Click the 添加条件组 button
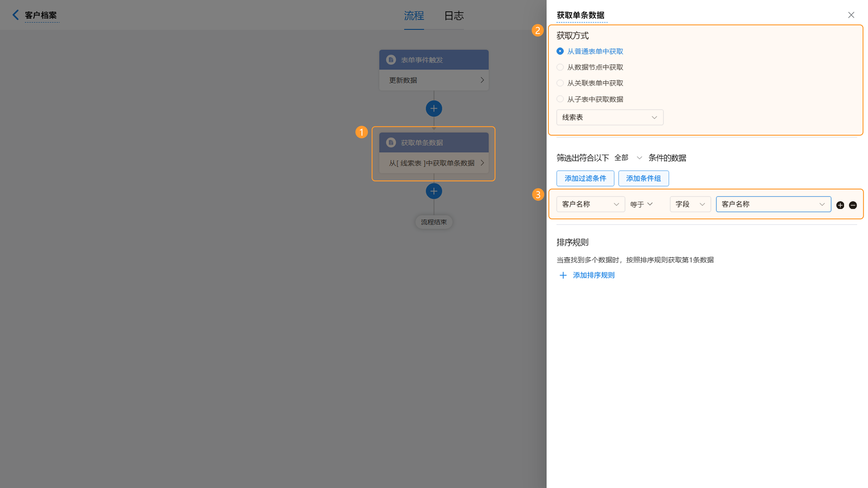 (643, 178)
